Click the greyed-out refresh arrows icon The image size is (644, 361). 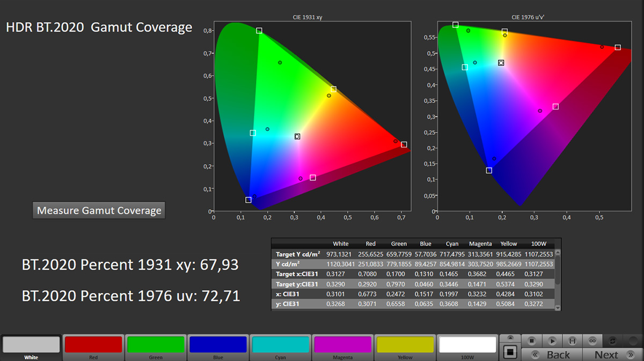[613, 341]
